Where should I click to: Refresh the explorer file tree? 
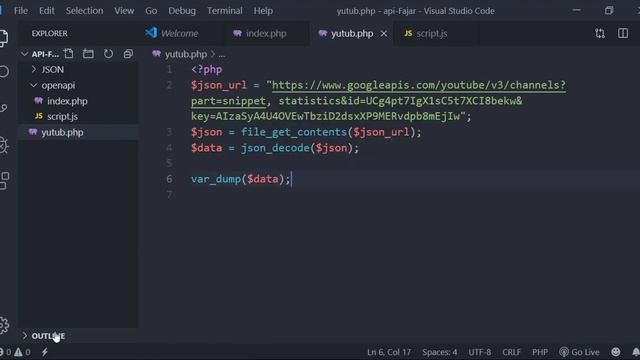point(108,54)
